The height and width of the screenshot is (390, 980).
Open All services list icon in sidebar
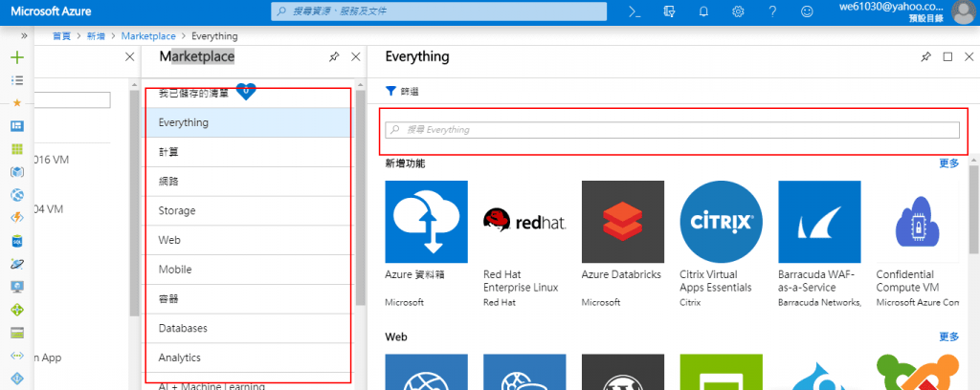(17, 80)
